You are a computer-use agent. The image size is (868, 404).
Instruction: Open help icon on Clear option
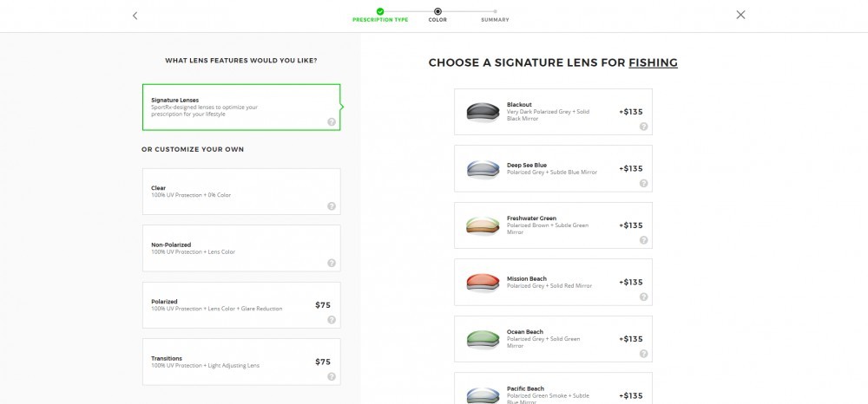pos(331,206)
